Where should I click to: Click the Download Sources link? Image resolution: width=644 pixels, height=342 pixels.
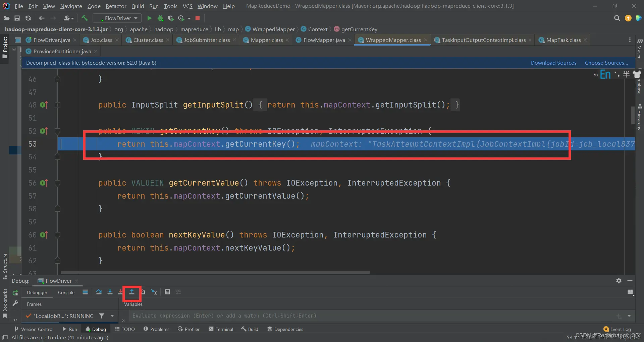[553, 63]
